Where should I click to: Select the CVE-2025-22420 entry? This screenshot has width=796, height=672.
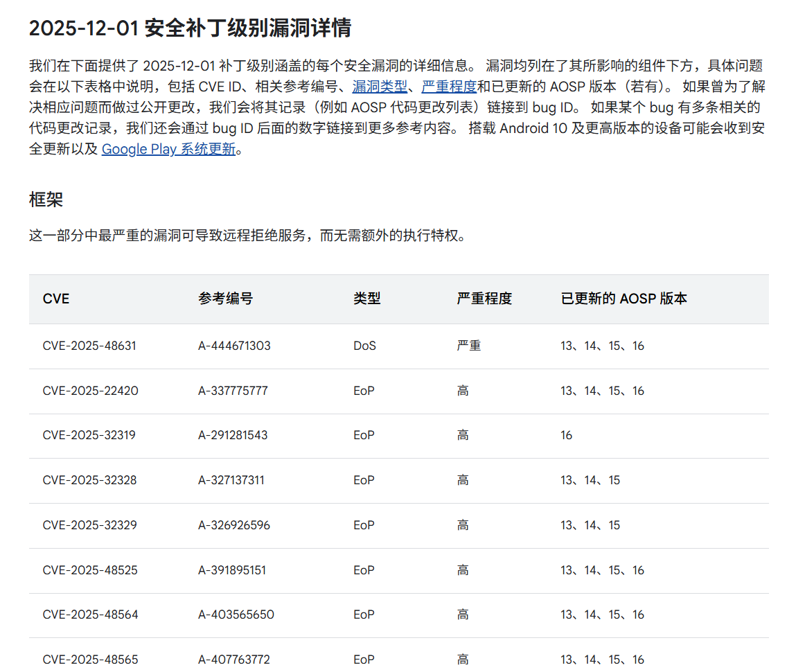tap(90, 391)
